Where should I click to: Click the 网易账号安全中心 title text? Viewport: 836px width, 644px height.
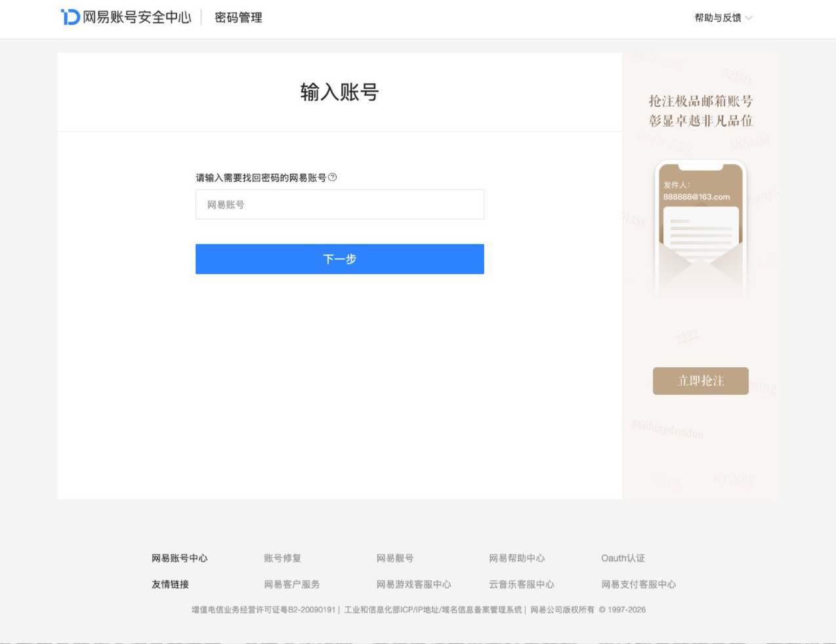tap(137, 17)
